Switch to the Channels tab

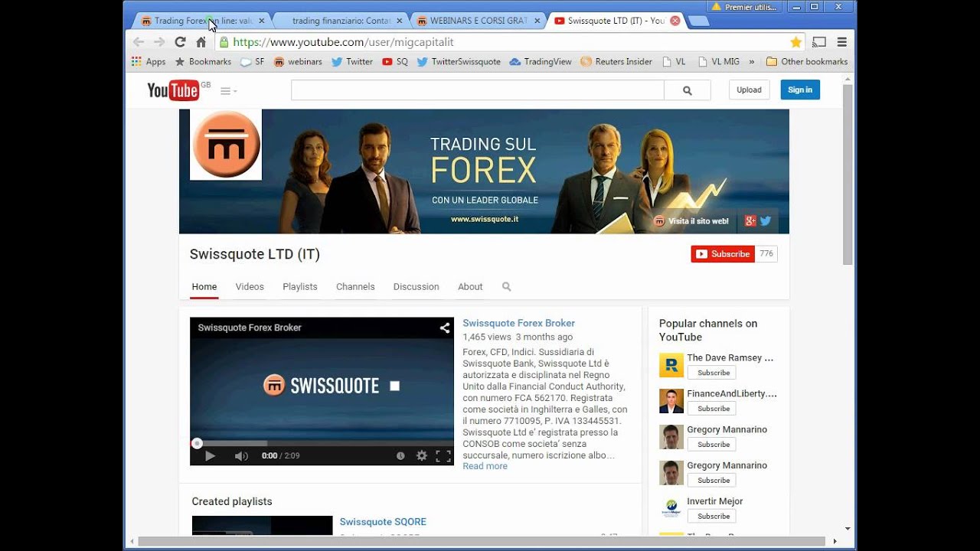point(355,287)
